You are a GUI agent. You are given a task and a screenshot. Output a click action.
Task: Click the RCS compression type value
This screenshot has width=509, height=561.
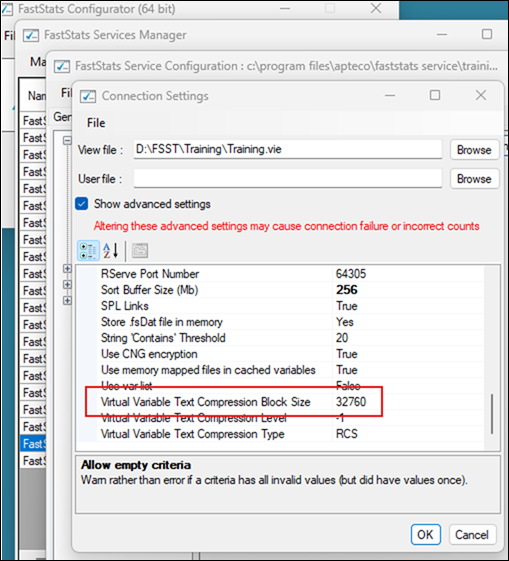[x=347, y=434]
